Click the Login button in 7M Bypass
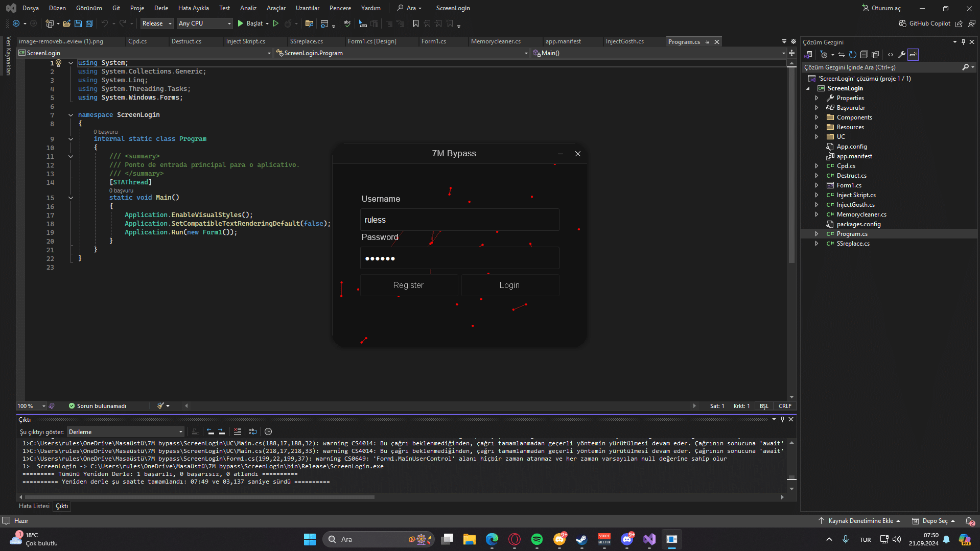Image resolution: width=980 pixels, height=551 pixels. [x=510, y=285]
